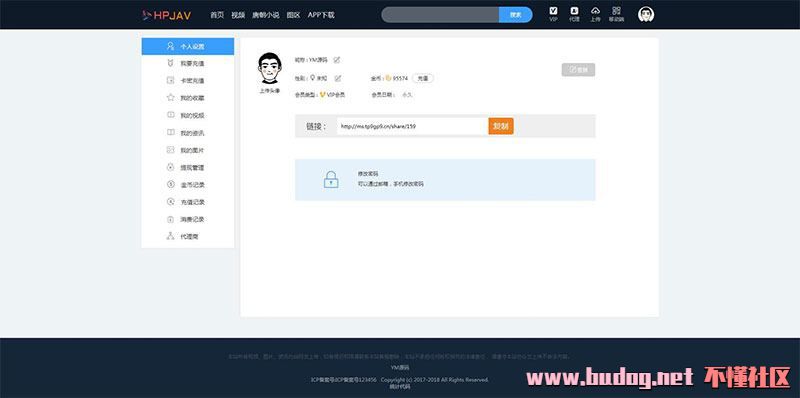Click the VIP icon in header
This screenshot has height=398, width=800.
coord(554,14)
